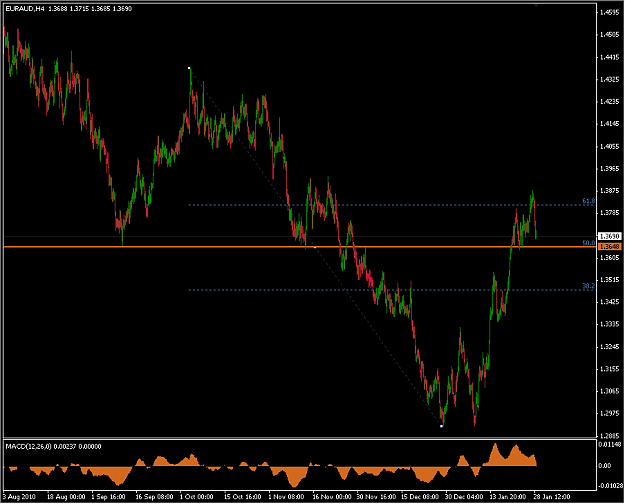Click the 0.00 MACD scale value
The width and height of the screenshot is (625, 504).
click(x=605, y=465)
